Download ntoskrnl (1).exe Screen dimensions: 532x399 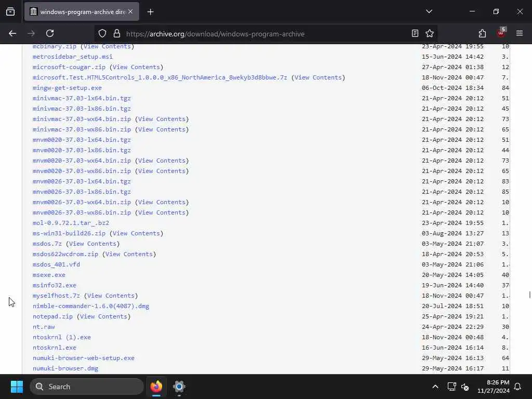(x=62, y=337)
